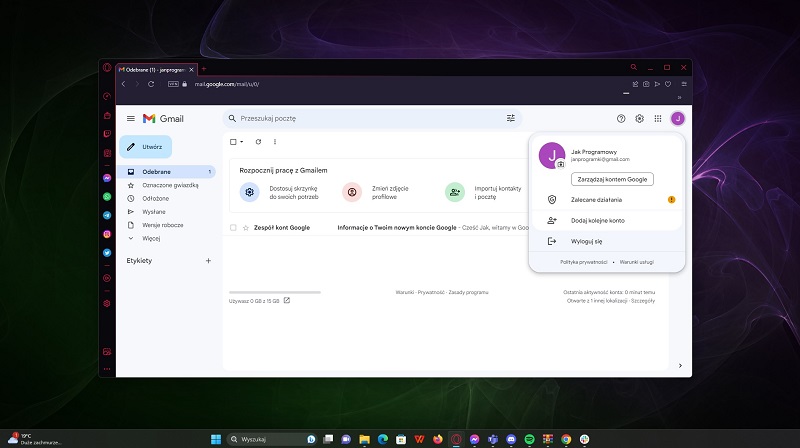This screenshot has height=448, width=800.
Task: Close the Odebrane Gmail tab
Action: click(x=191, y=69)
